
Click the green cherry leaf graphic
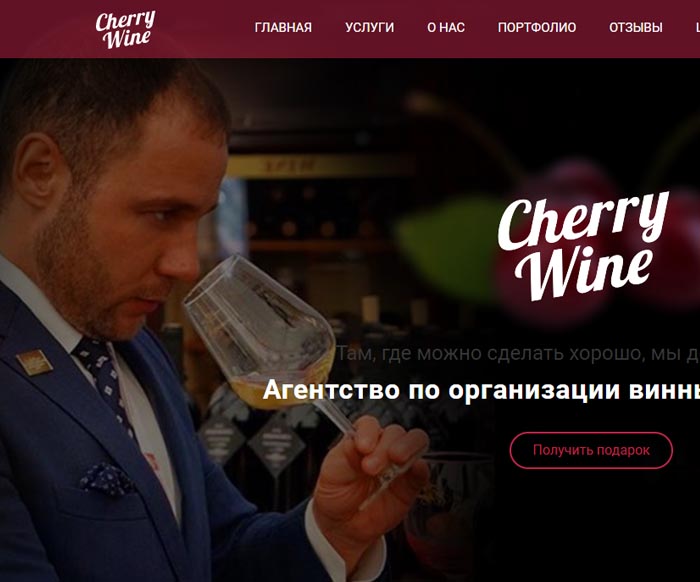point(446,243)
